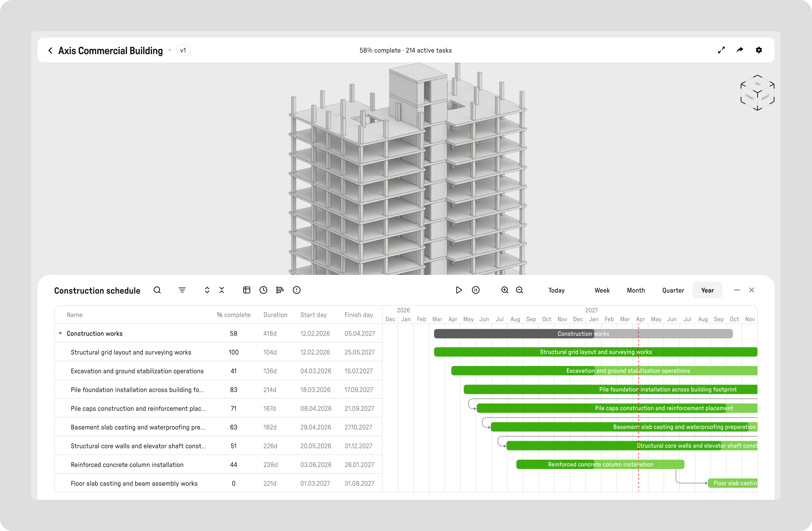
Task: Open the schedule filter icon
Action: click(x=182, y=290)
